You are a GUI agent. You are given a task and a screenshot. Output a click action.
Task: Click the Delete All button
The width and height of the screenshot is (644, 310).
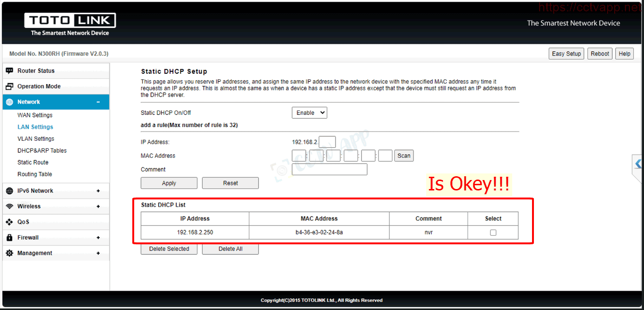(230, 249)
